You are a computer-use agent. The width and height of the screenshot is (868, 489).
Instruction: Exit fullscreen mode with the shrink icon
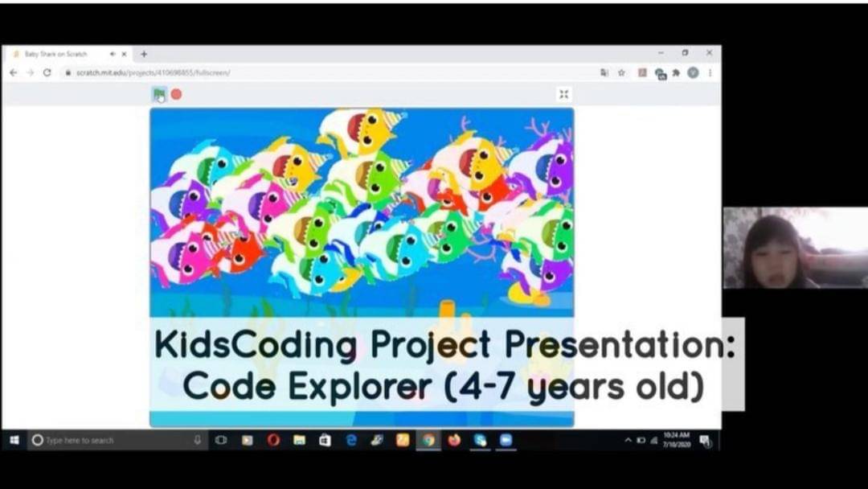point(563,94)
